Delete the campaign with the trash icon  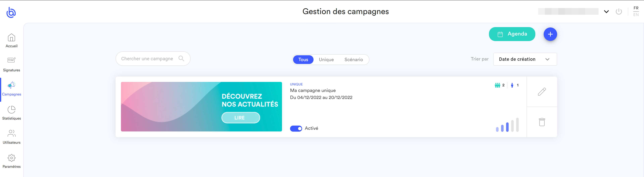coord(542,122)
